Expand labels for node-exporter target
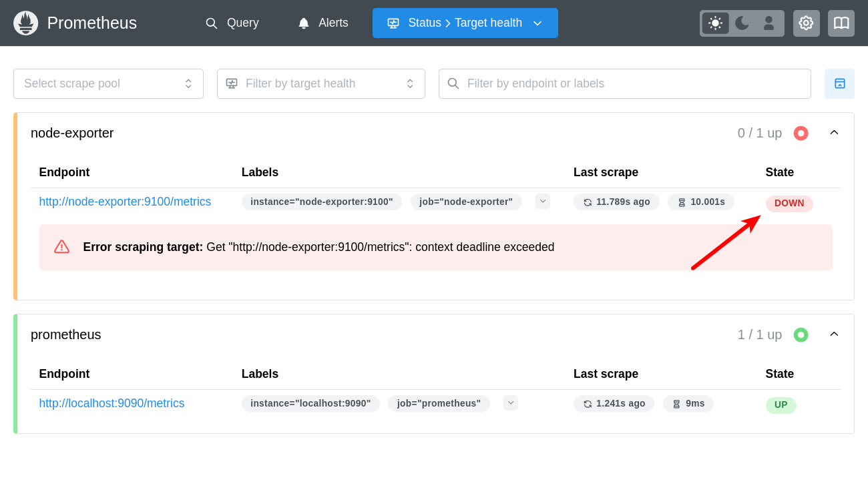Screen dimensions: 868x488 [543, 202]
